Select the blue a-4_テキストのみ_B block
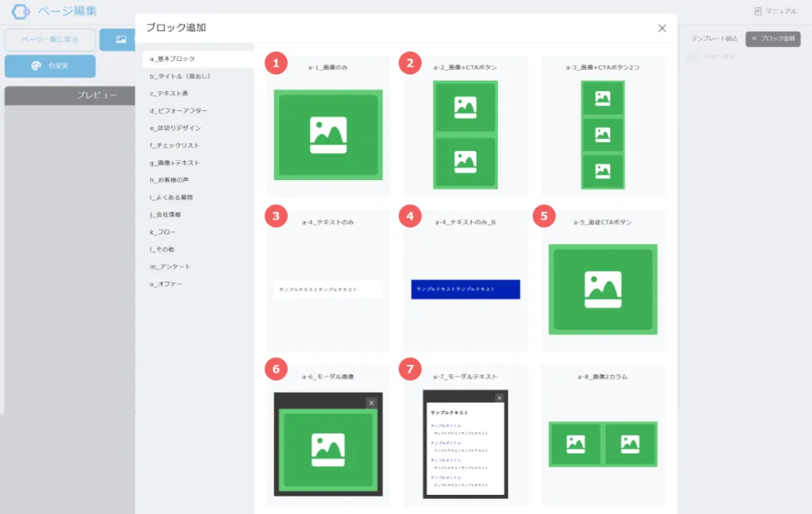Viewport: 812px width, 514px height. (x=465, y=290)
